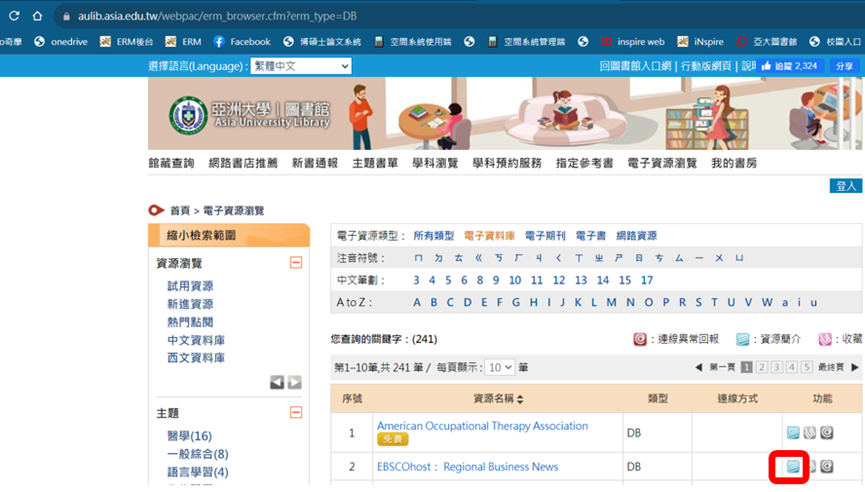Open the 指定參考書 menu

point(585,163)
